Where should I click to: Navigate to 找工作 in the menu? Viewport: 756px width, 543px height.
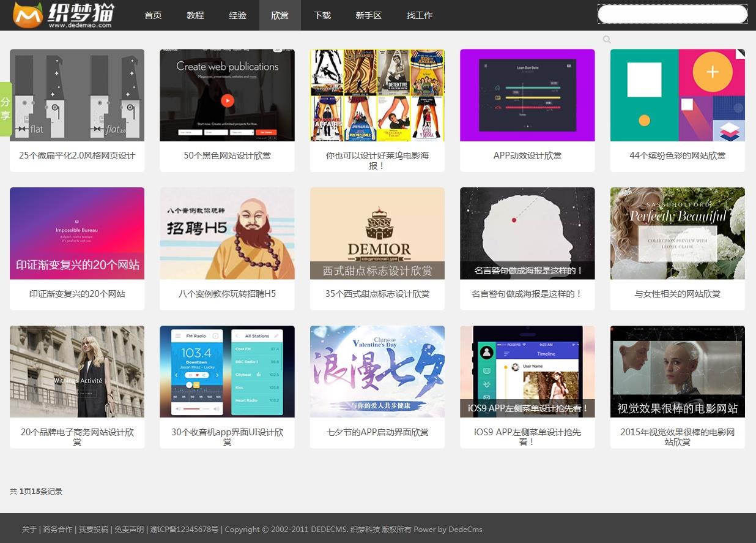point(420,15)
